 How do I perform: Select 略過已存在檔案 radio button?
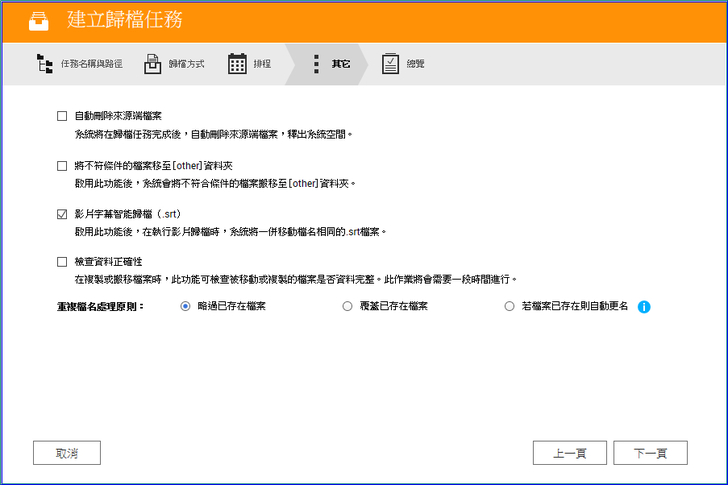185,306
